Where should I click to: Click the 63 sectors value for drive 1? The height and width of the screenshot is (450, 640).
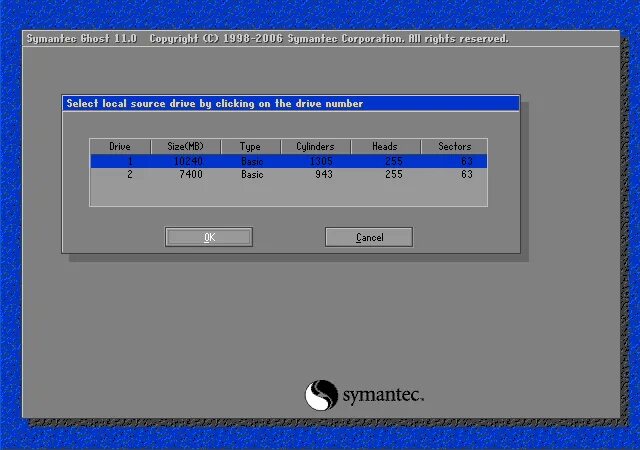(x=467, y=161)
